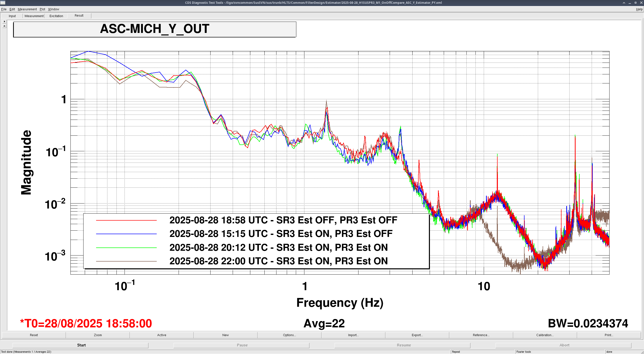
Task: Click the Zoom button
Action: (x=98, y=335)
